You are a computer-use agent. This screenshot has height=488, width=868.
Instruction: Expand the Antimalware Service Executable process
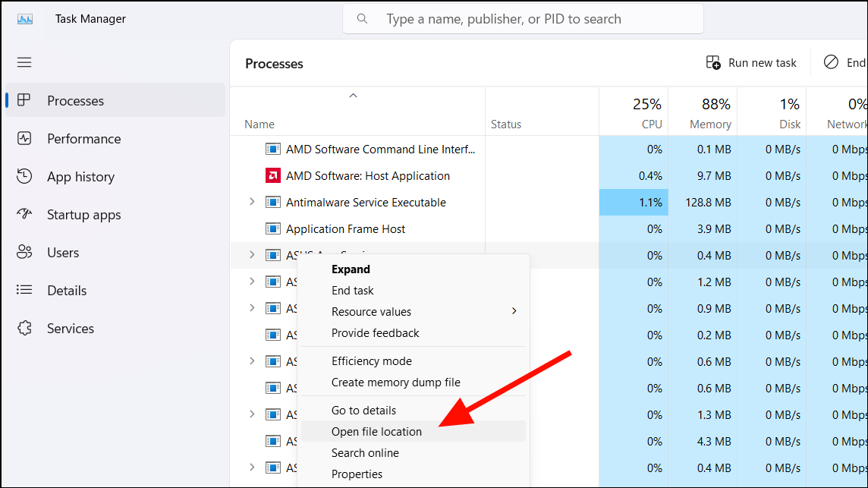pyautogui.click(x=251, y=202)
